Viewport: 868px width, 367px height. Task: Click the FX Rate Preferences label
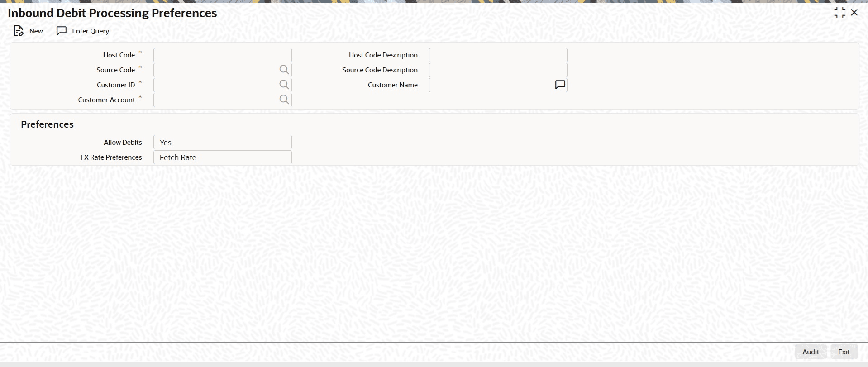tap(111, 157)
